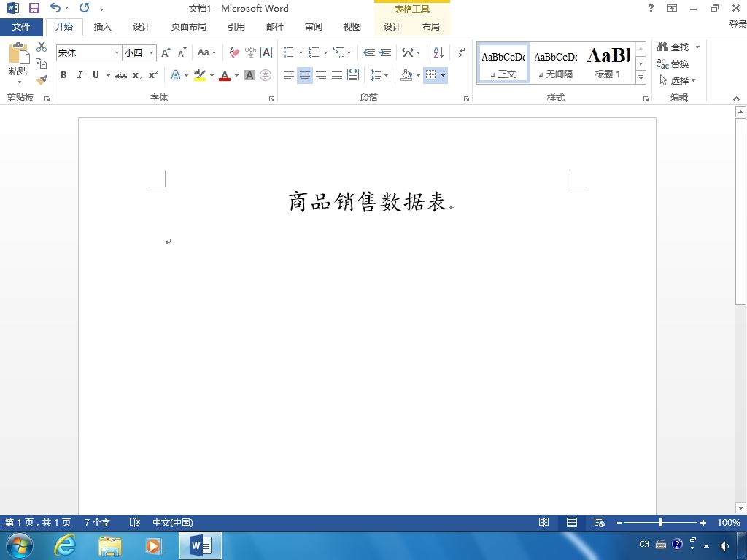The image size is (747, 560).
Task: Click 登录 to sign in
Action: (738, 25)
